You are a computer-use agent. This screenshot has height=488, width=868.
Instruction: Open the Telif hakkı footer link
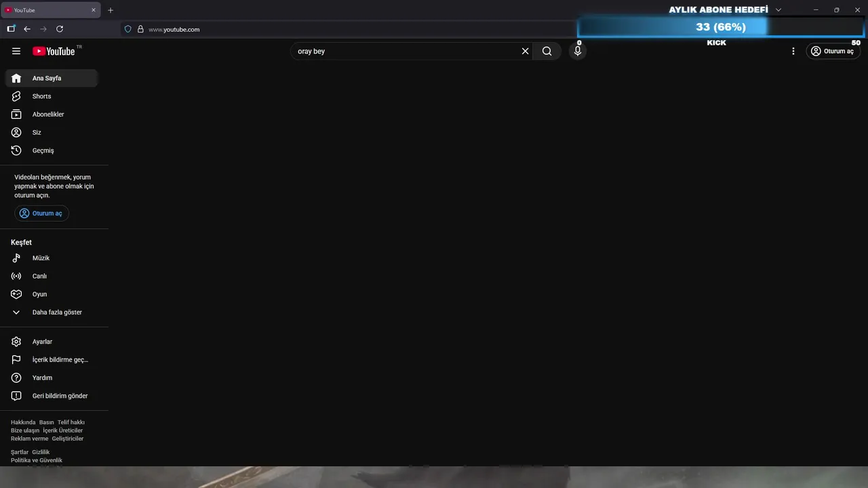(x=71, y=422)
